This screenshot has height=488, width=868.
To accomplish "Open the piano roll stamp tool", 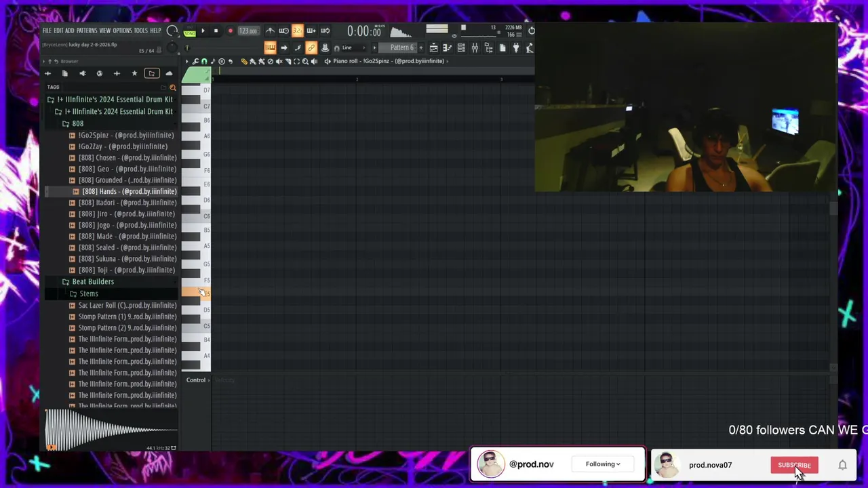I will point(213,62).
